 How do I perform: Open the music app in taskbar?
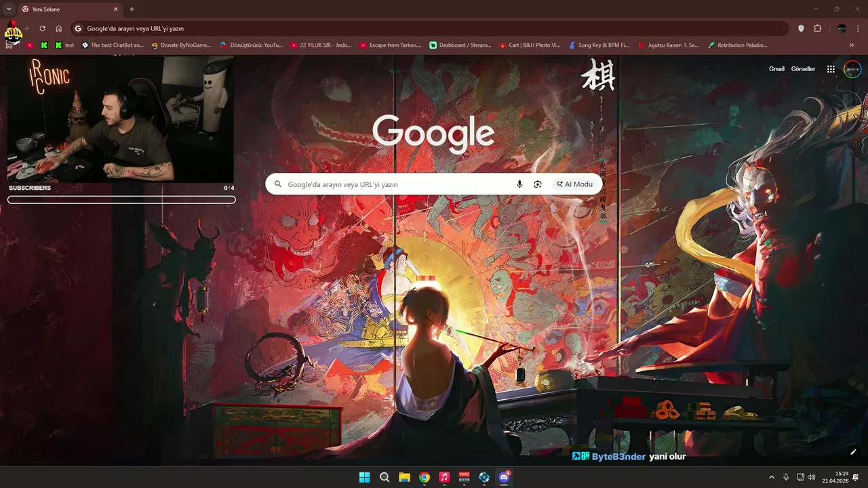click(x=444, y=477)
